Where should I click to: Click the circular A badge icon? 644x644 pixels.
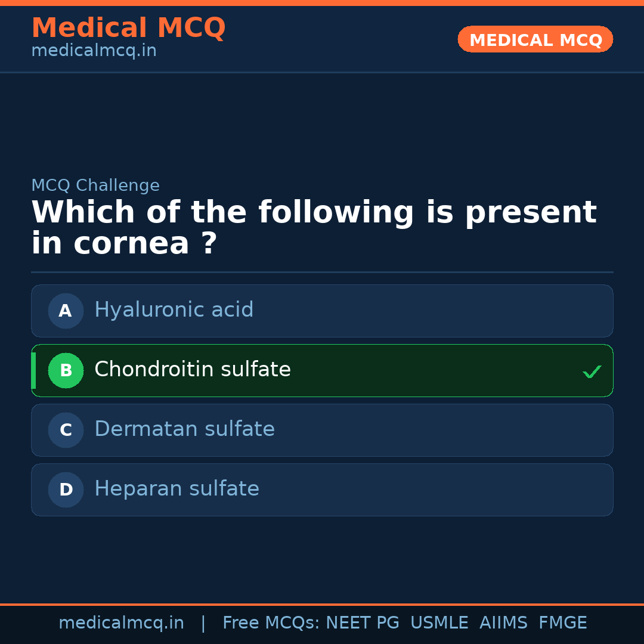coord(66,311)
